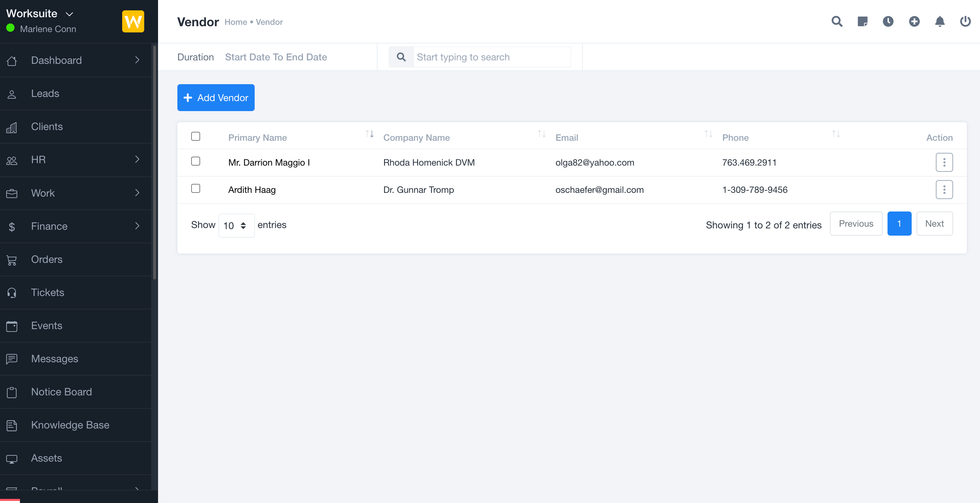Open the Notice Board page

61,392
